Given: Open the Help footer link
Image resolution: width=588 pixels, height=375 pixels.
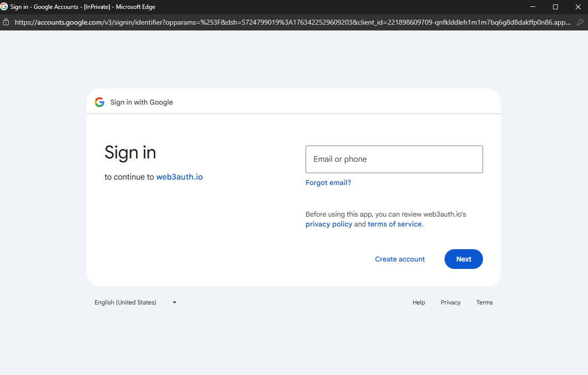Looking at the screenshot, I should coord(419,302).
